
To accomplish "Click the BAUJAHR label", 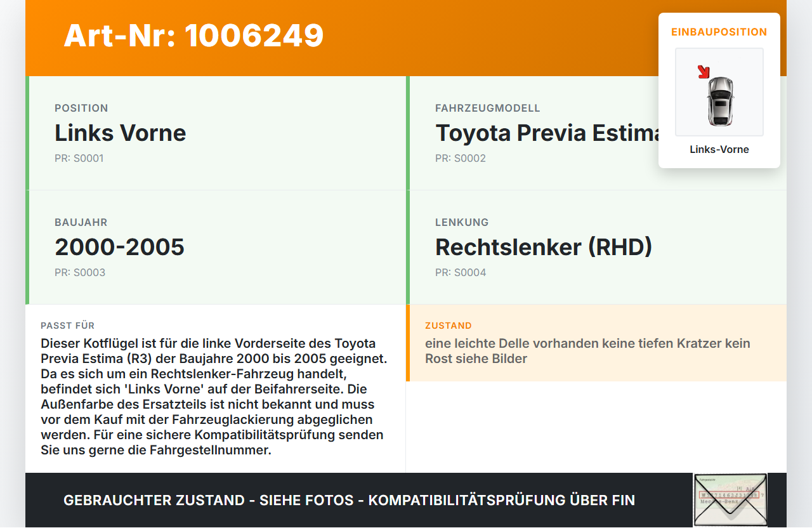I will (x=81, y=222).
